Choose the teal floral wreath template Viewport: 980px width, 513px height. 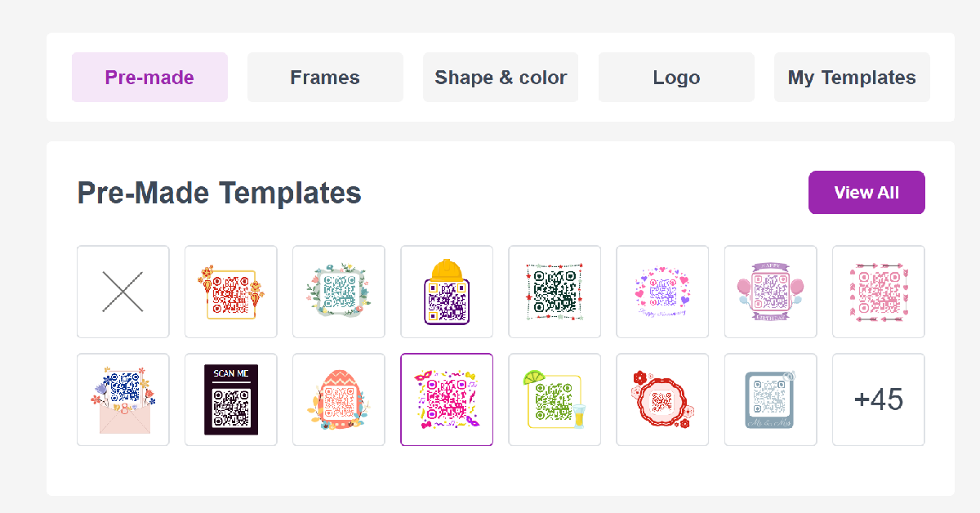(x=339, y=292)
